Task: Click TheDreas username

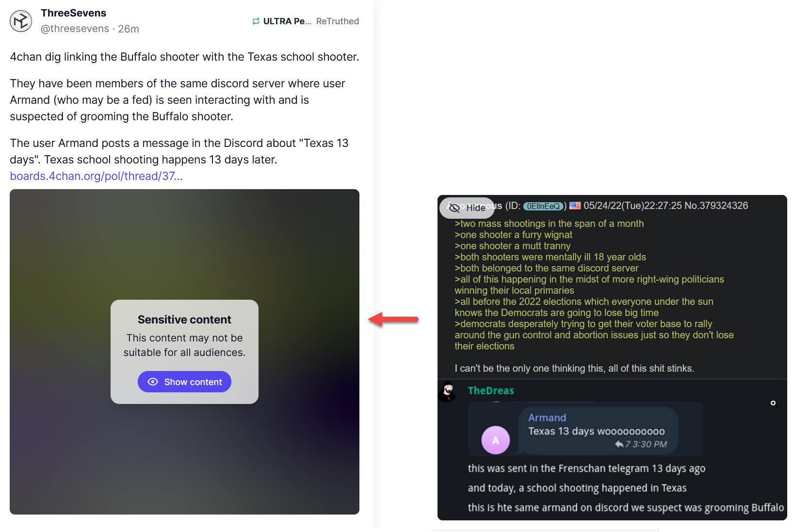Action: [x=491, y=391]
